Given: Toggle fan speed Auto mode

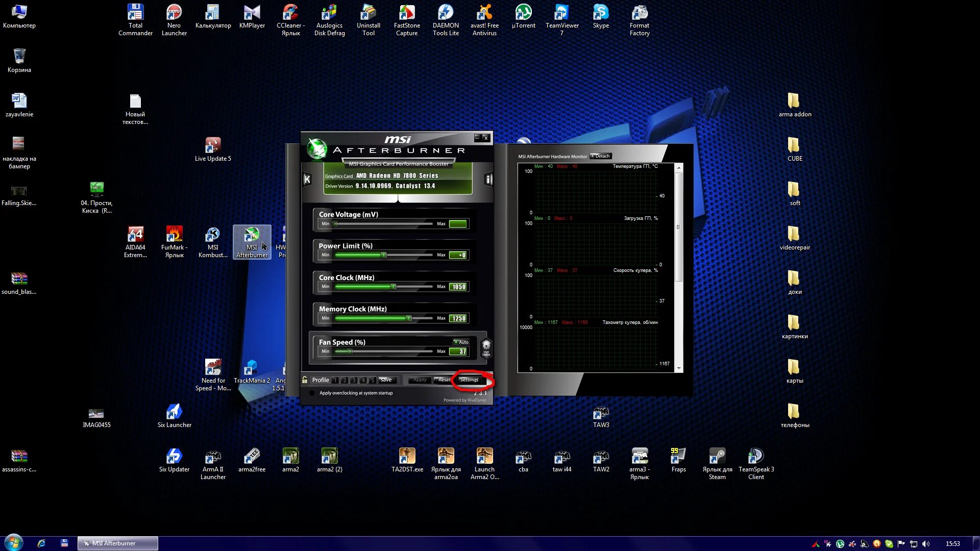Looking at the screenshot, I should [x=461, y=342].
